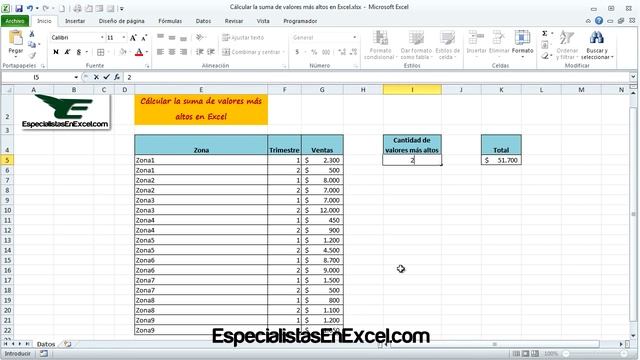Click the vertical scrollbar down arrow
The height and width of the screenshot is (360, 640).
(633, 336)
